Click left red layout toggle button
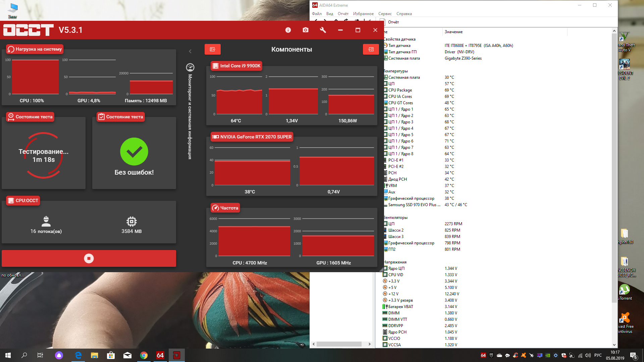 (212, 49)
